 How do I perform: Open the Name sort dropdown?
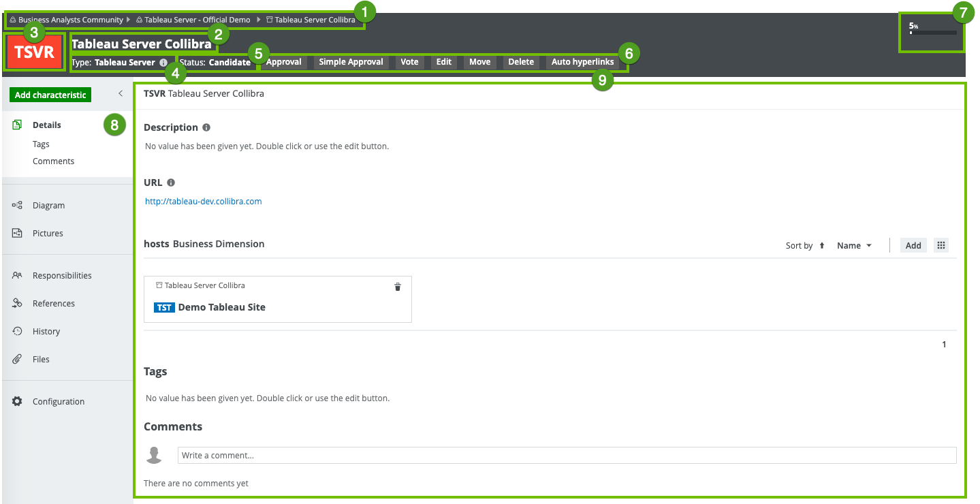(854, 246)
